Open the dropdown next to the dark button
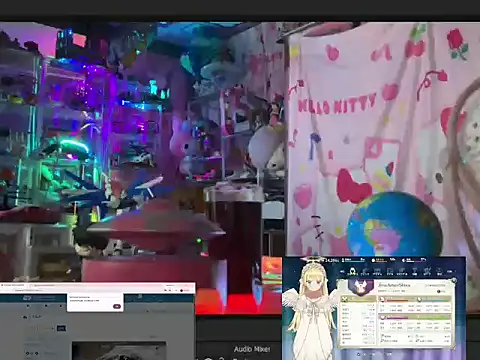Image resolution: width=480 pixels, height=360 pixels. tap(46, 328)
